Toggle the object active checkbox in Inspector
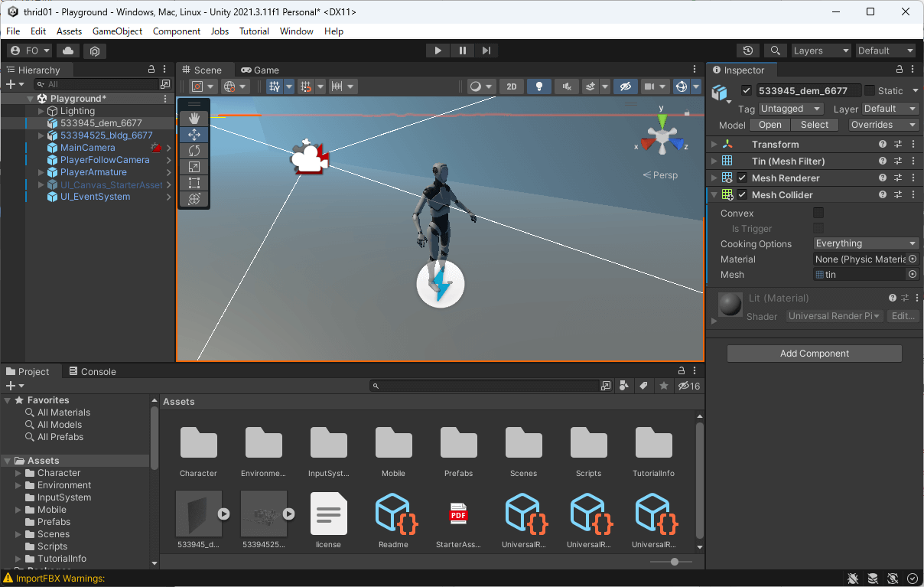This screenshot has width=924, height=587. (747, 90)
